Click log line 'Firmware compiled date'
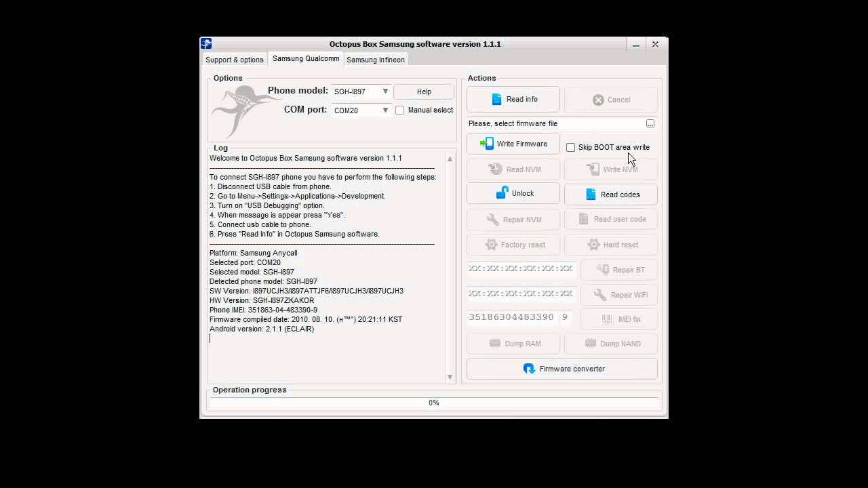Screen dimensions: 868x488 [x=306, y=319]
